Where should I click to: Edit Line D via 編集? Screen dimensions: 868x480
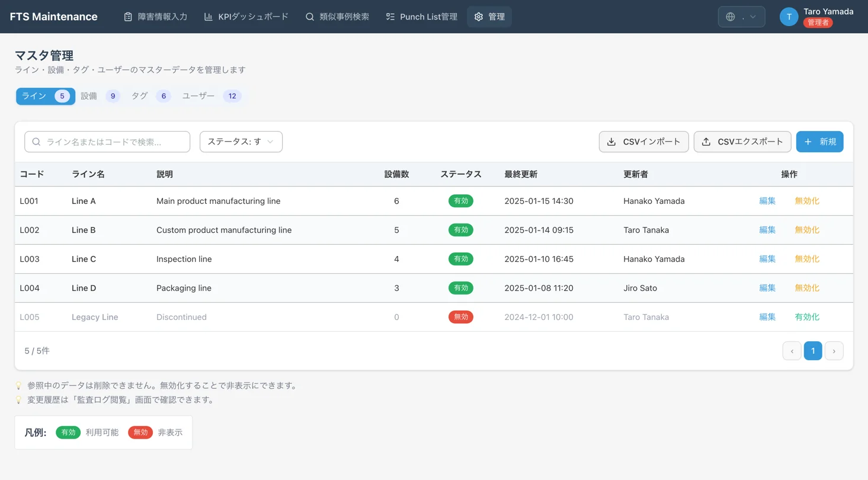point(767,288)
